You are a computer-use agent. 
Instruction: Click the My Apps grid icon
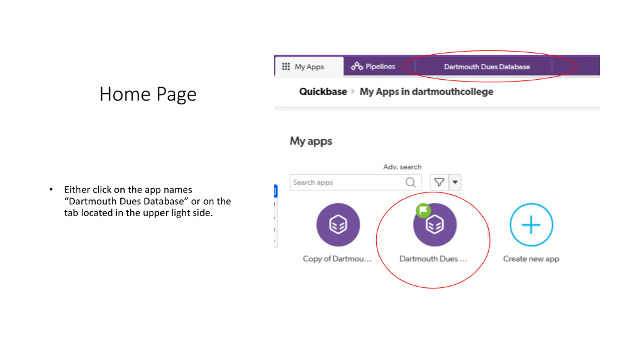[x=286, y=67]
